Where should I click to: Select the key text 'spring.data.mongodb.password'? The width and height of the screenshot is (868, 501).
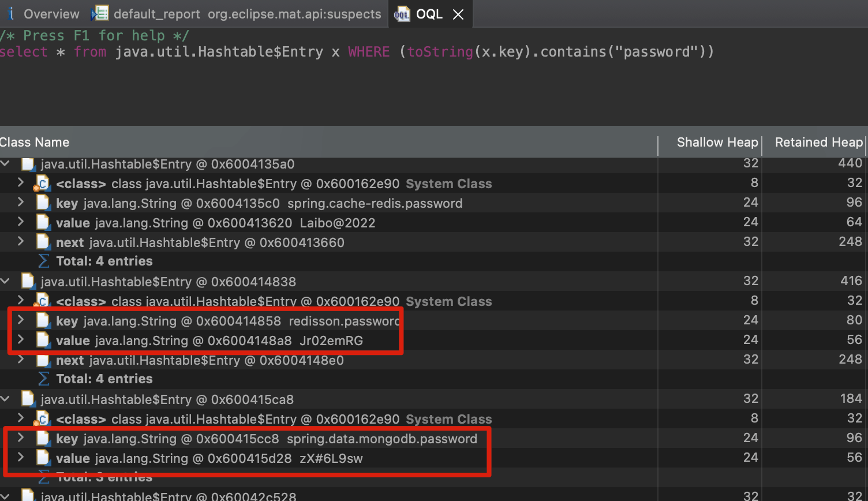click(x=382, y=439)
